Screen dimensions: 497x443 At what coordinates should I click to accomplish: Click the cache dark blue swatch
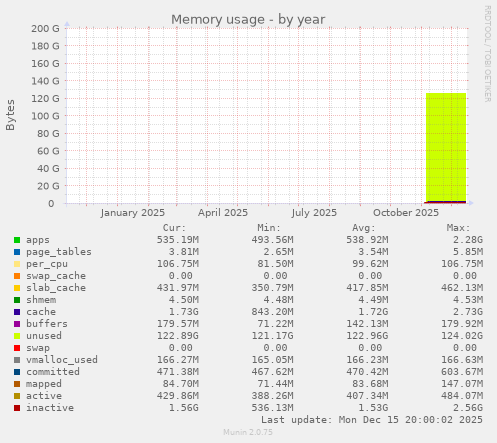pos(17,312)
